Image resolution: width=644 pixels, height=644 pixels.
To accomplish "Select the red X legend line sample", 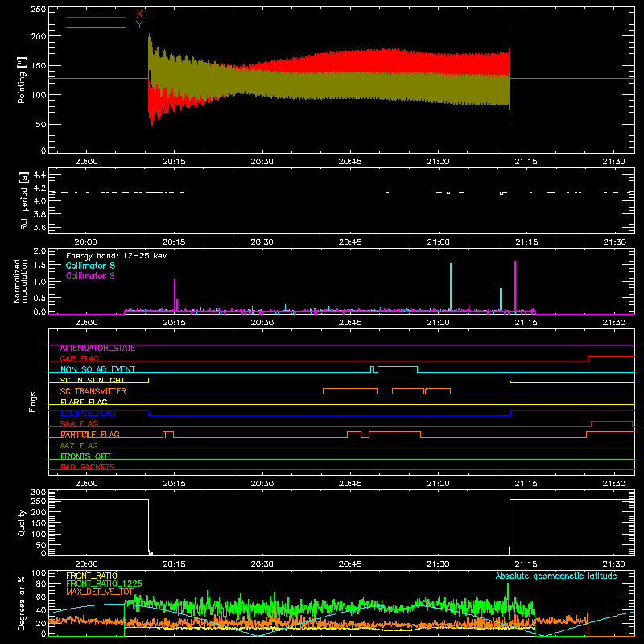I will [95, 17].
